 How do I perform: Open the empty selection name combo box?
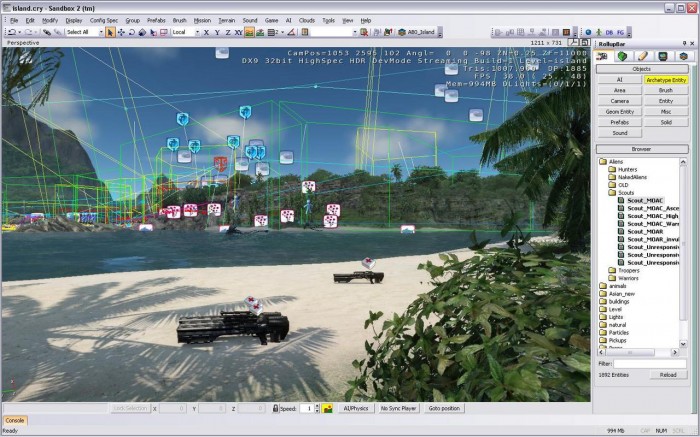pyautogui.click(x=334, y=32)
